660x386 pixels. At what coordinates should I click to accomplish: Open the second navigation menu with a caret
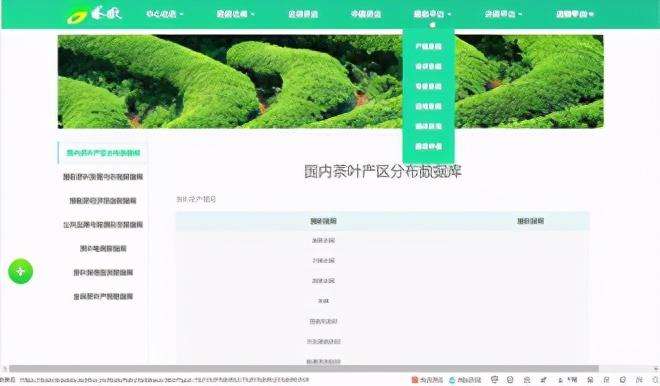click(x=235, y=14)
